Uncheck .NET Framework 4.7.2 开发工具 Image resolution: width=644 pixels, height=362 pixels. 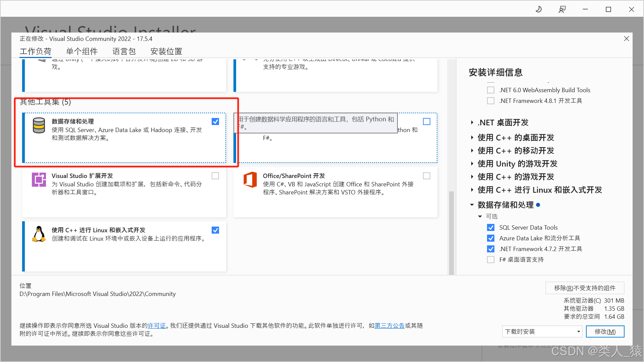491,249
